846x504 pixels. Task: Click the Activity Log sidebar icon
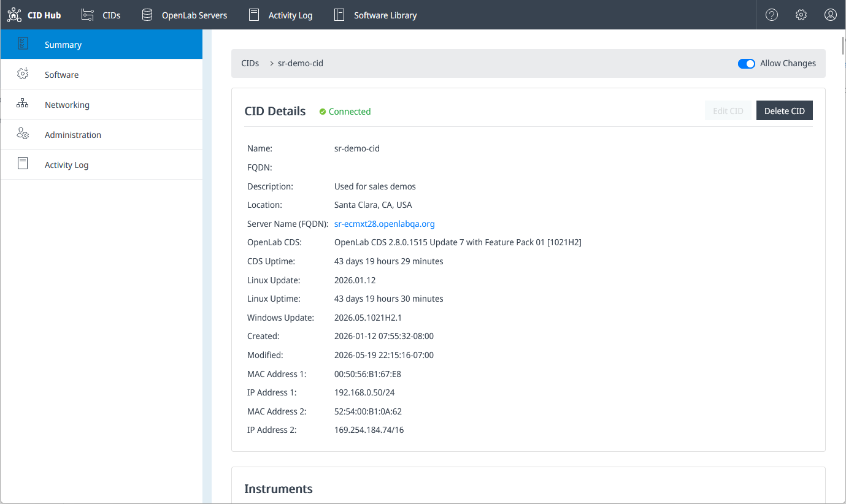pos(23,164)
